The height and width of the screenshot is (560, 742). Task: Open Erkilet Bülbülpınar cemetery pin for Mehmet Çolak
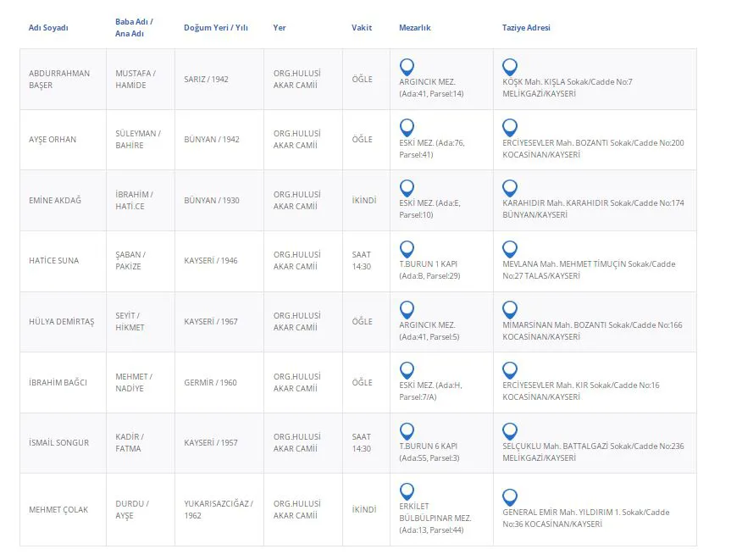[407, 491]
